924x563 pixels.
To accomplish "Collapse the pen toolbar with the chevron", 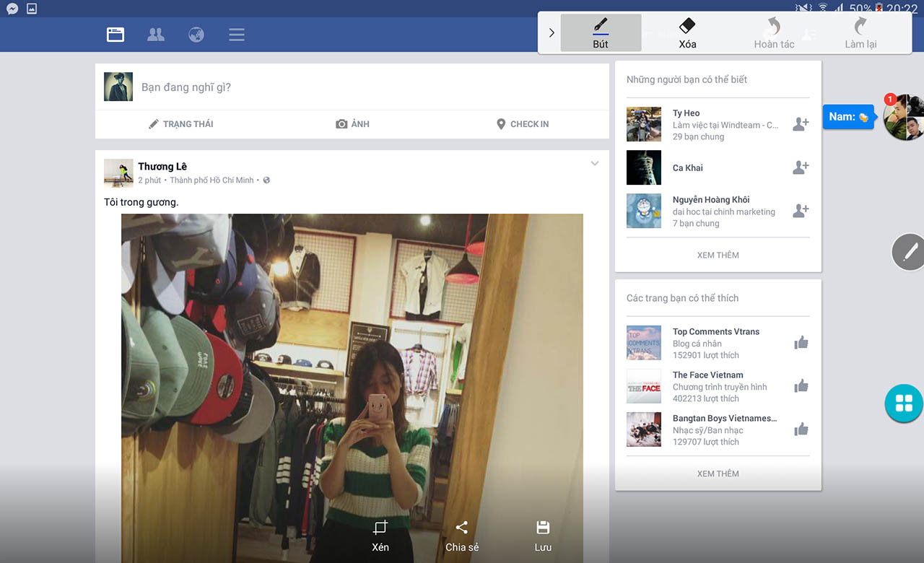I will point(552,32).
